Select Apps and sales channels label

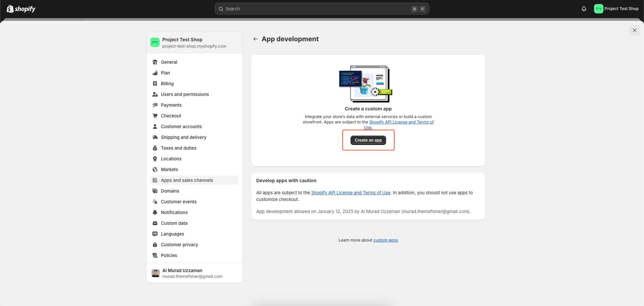[x=187, y=180]
